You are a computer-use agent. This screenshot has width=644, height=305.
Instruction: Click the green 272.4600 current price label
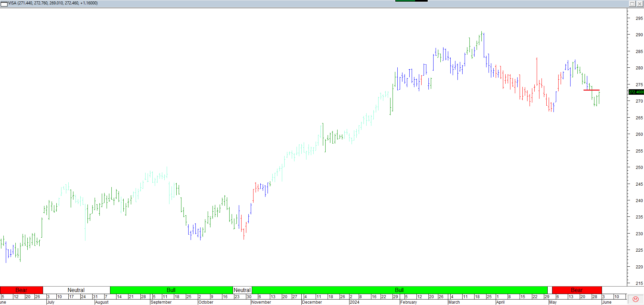point(636,92)
